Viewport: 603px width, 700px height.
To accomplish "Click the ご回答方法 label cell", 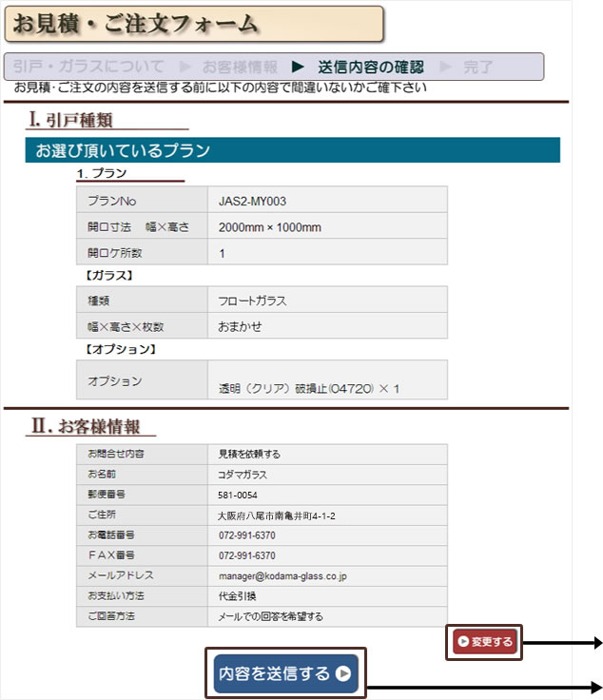I will [142, 616].
